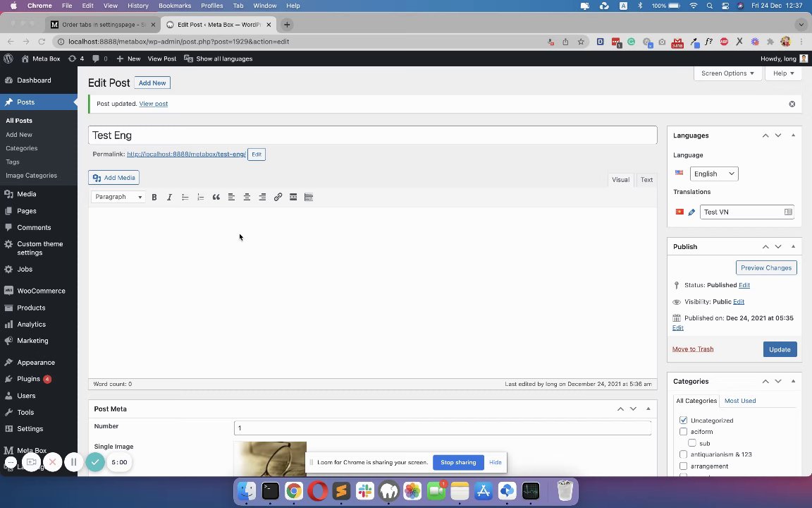Bookmark this page with the star icon

click(x=581, y=42)
